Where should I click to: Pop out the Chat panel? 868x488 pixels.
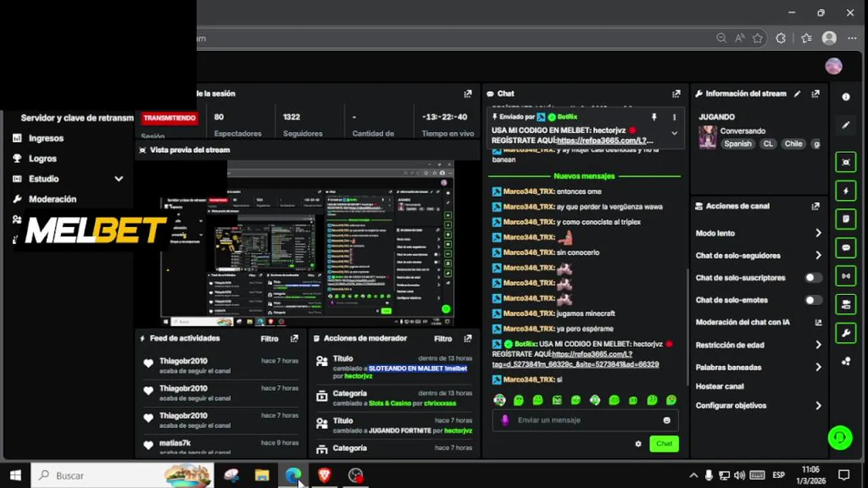click(x=676, y=94)
